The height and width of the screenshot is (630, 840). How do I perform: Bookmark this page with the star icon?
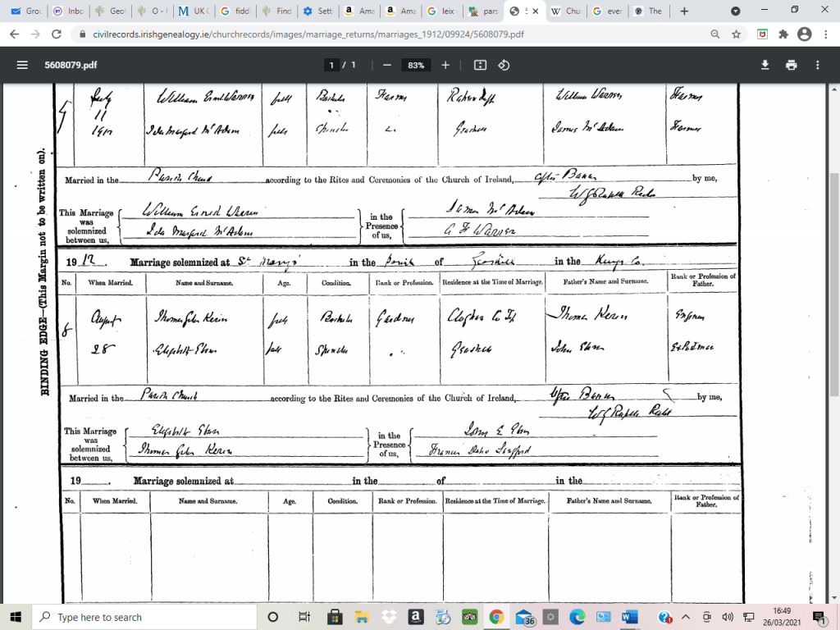point(737,34)
